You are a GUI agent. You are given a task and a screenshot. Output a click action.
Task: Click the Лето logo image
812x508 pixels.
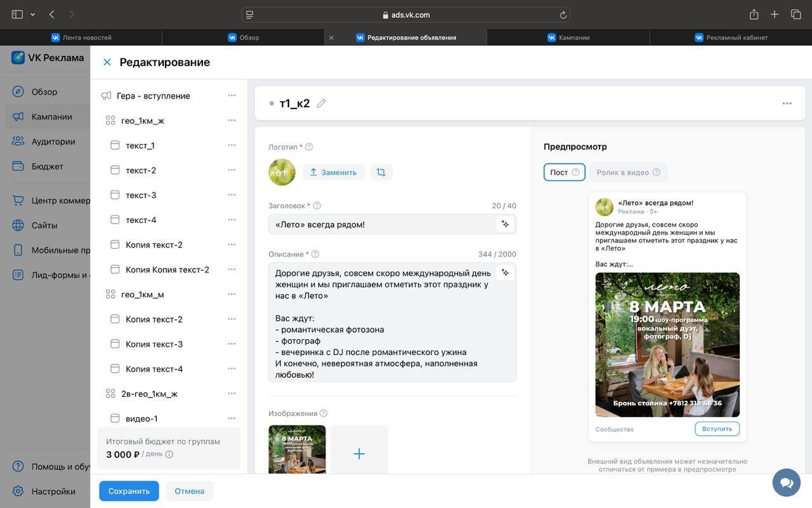282,172
